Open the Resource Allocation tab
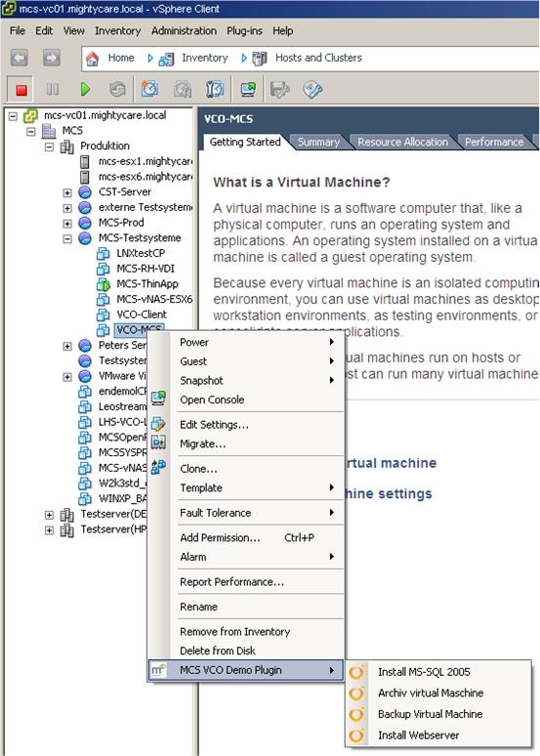Image resolution: width=540 pixels, height=756 pixels. coord(402,142)
